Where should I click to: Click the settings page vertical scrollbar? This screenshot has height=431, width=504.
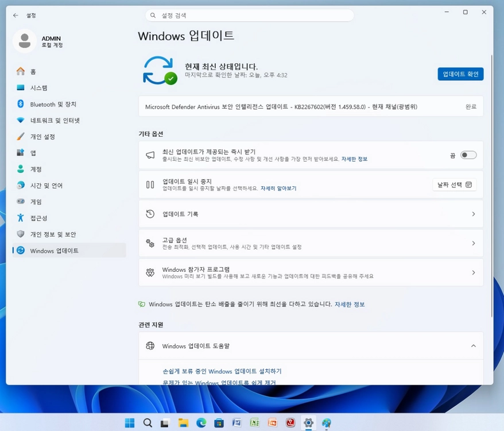coord(491,186)
